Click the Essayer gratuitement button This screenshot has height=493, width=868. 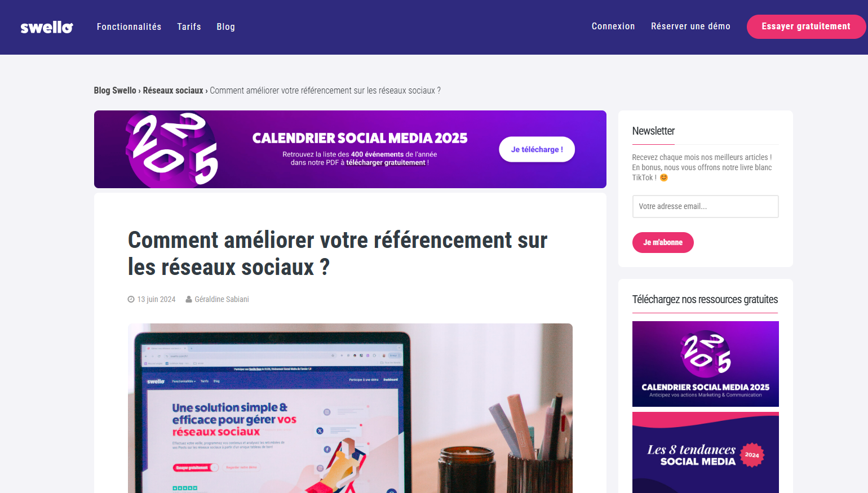(x=806, y=26)
